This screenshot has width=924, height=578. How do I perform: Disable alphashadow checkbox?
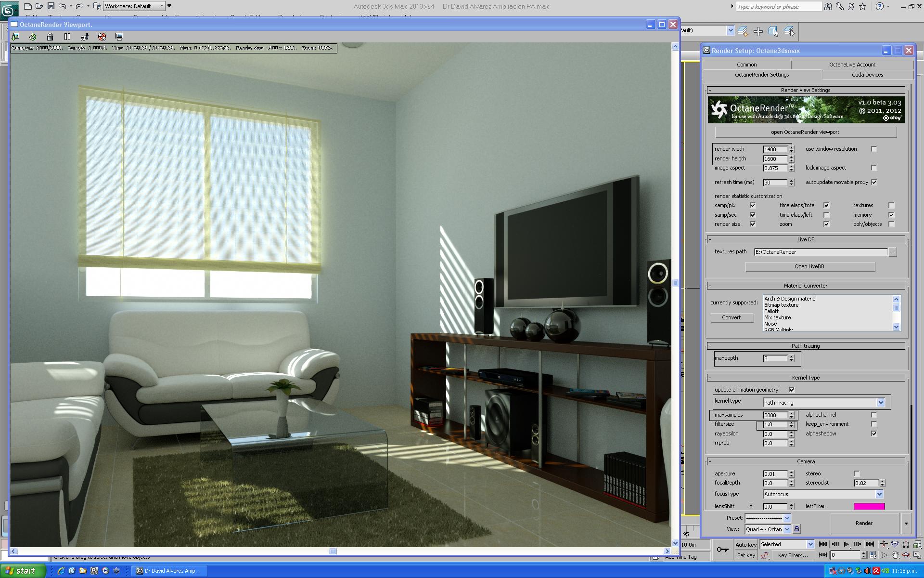tap(874, 434)
